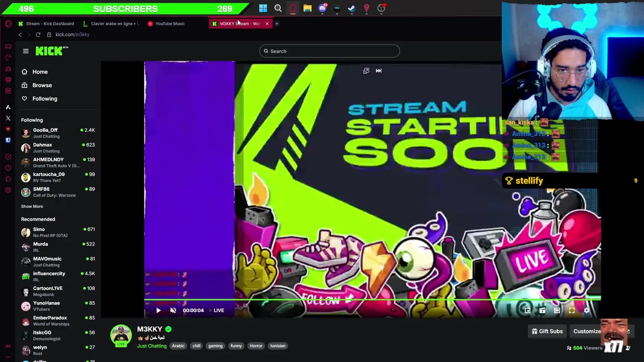
Task: Open MAVOmusic recommended channel
Action: [58, 261]
